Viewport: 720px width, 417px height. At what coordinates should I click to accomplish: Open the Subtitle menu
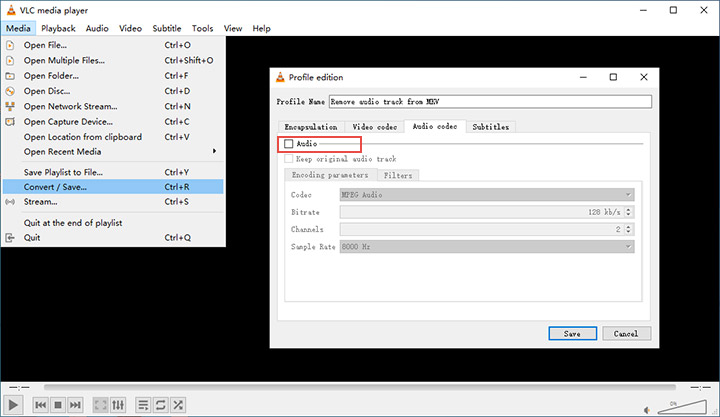click(x=167, y=28)
